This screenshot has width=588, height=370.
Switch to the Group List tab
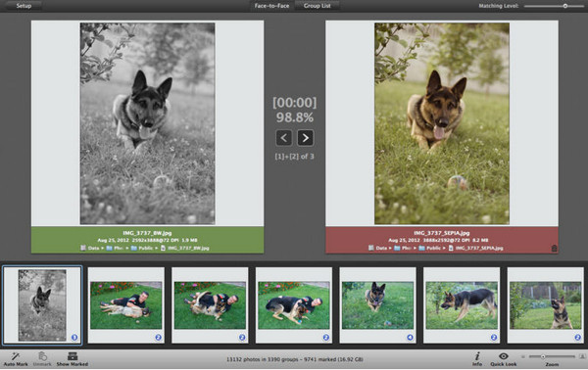pos(318,6)
